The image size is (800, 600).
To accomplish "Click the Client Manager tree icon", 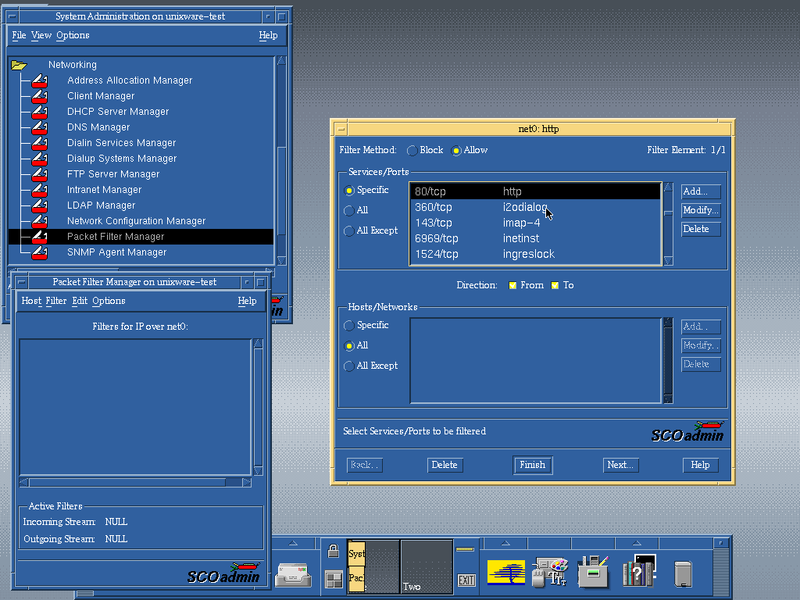I will pos(39,96).
